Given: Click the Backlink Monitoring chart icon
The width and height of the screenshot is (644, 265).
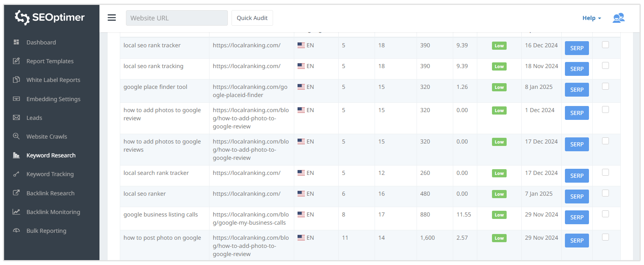Looking at the screenshot, I should coord(16,212).
